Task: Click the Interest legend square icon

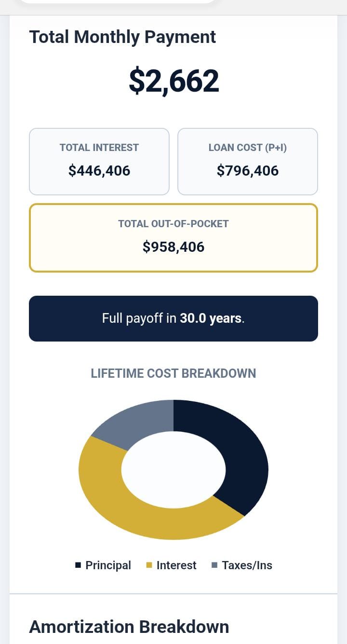Action: pyautogui.click(x=149, y=565)
